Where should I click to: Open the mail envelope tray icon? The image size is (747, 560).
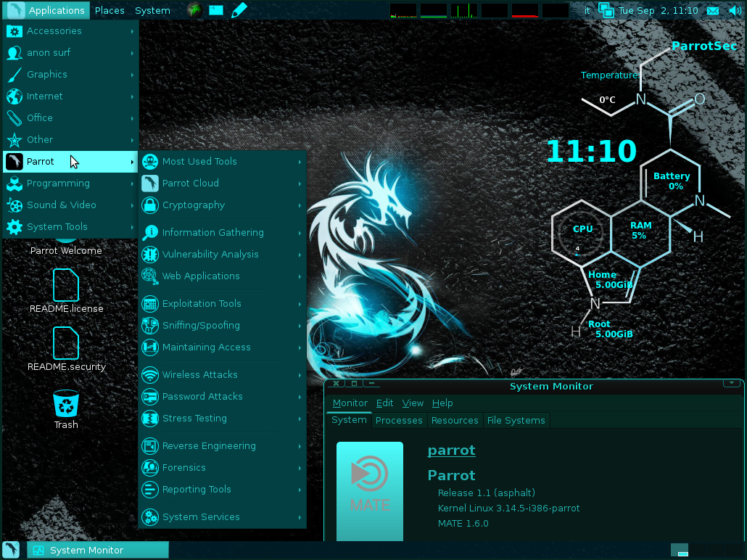(713, 10)
